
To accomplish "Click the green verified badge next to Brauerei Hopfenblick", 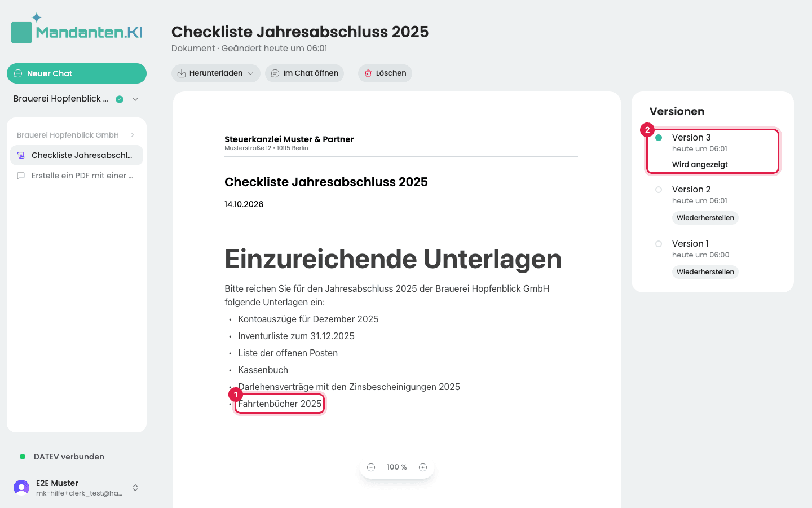I will (x=120, y=99).
